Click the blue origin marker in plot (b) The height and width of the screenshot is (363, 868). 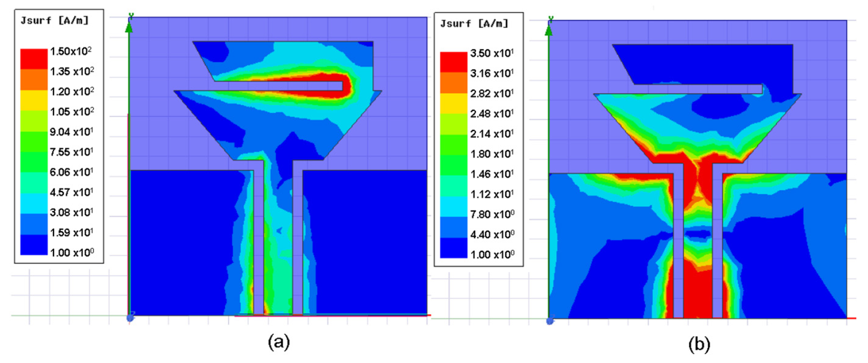(x=550, y=321)
